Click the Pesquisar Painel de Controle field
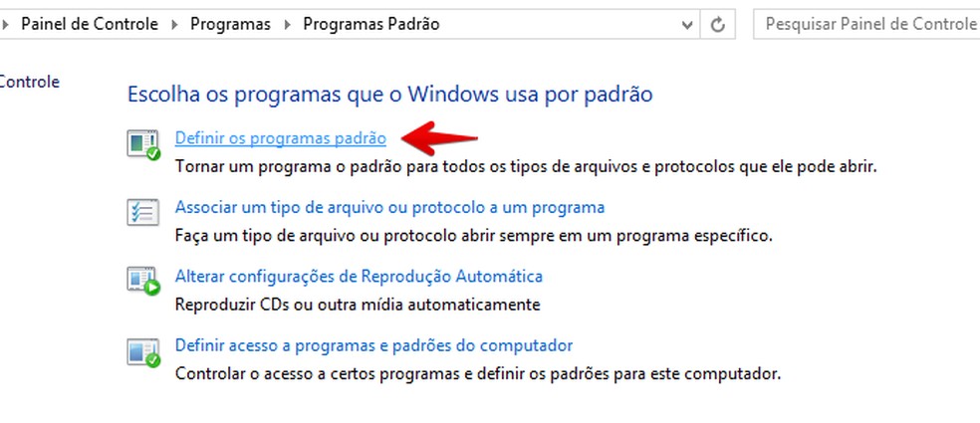 866,24
